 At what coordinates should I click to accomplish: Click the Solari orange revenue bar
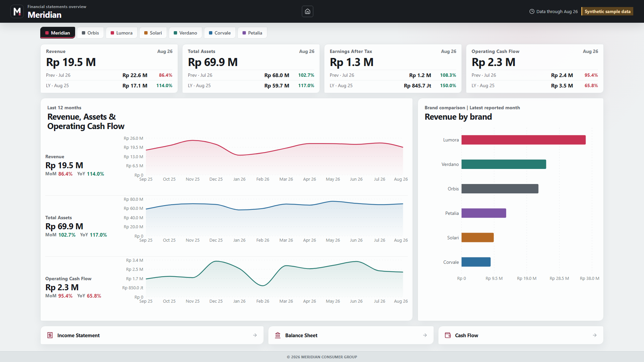pyautogui.click(x=478, y=238)
